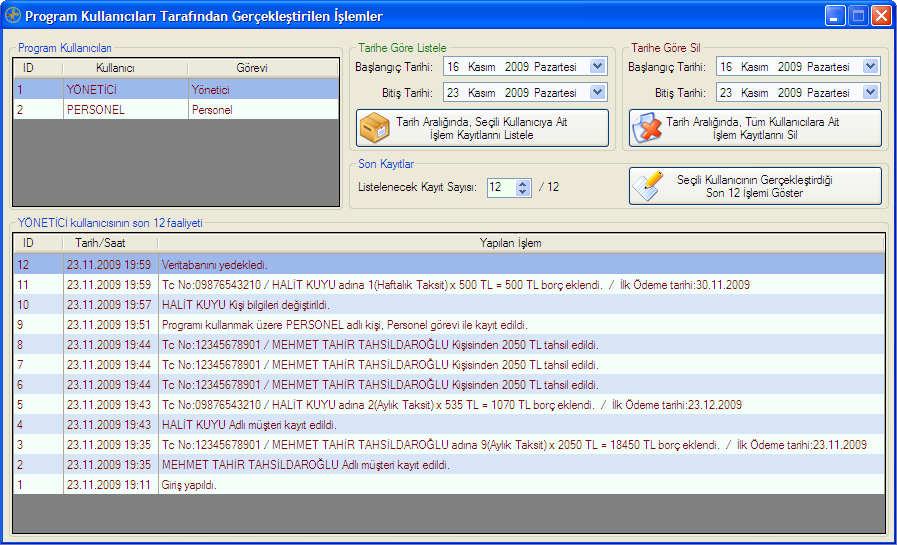Select 'MEHMET TAHİR TAHSİLDAROĞLU Adlı müşteri kayıt edildi.' row

click(x=449, y=465)
